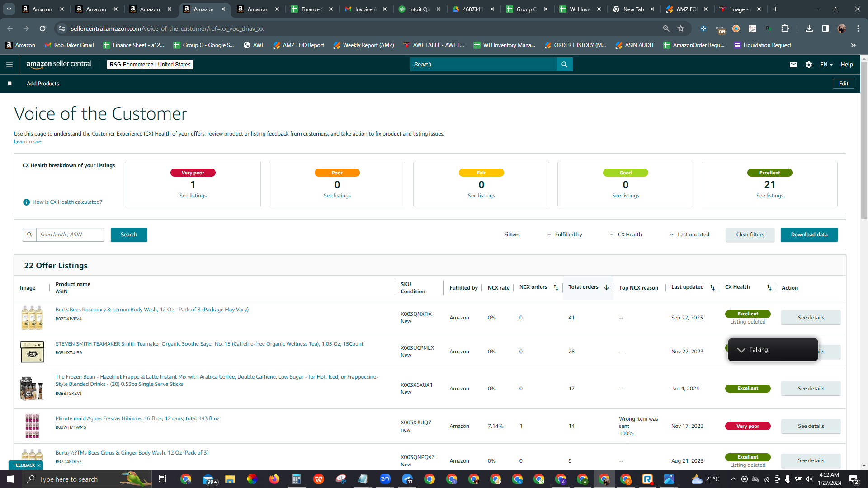Click the Very poor badge in Minute maid row

(748, 426)
